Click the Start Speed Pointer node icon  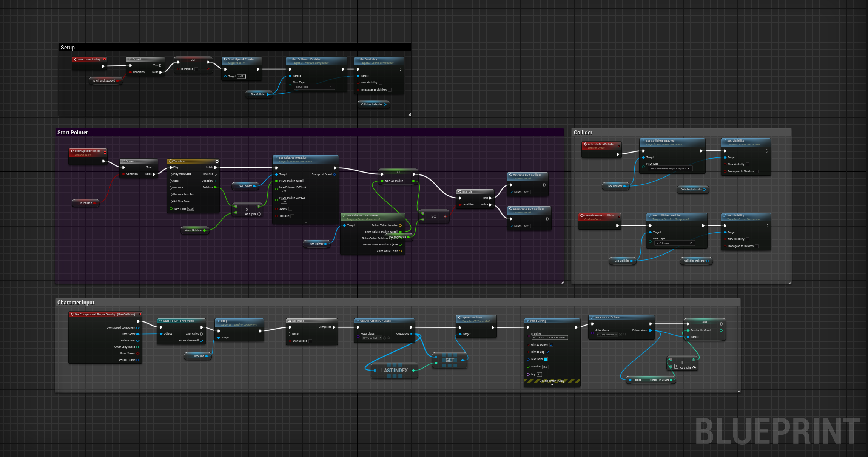(x=225, y=59)
